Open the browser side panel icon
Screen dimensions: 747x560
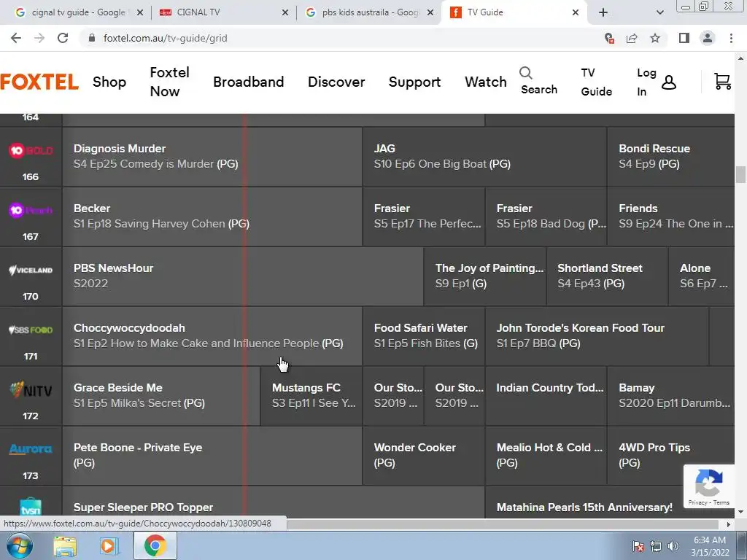point(684,38)
